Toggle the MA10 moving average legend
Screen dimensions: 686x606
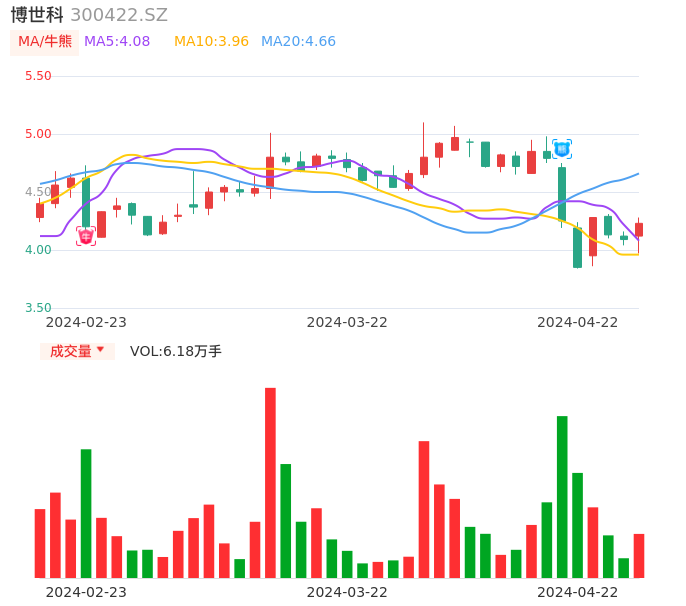click(211, 41)
